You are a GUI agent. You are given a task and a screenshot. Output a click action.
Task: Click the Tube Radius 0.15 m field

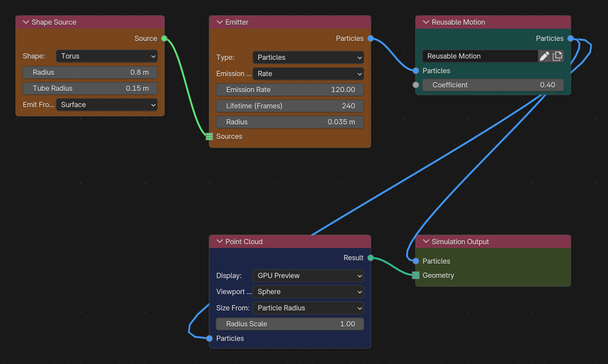coord(90,88)
